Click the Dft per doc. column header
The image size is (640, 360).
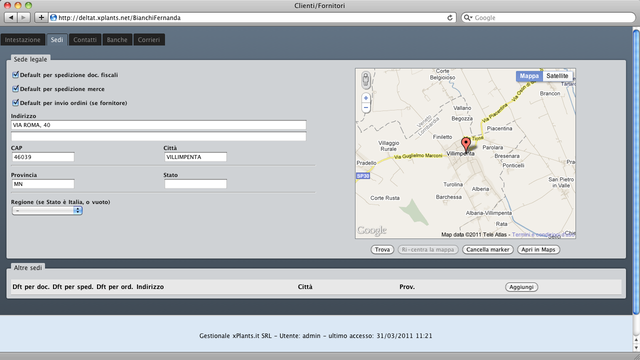(x=31, y=287)
